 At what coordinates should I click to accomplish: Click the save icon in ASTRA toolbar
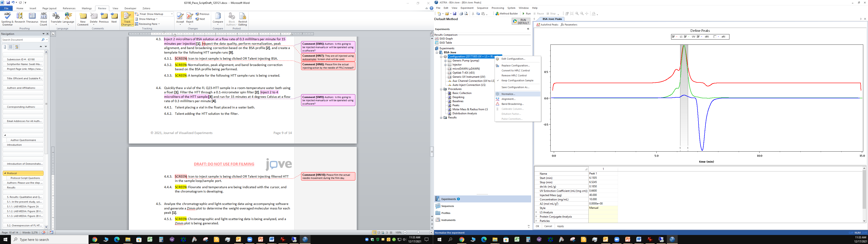[455, 14]
